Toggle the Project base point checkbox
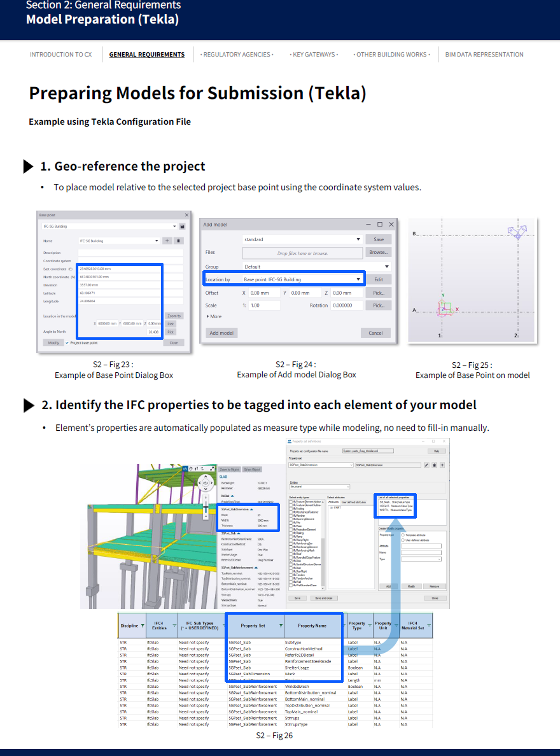Screen dimensions: 560x756 click(67, 343)
